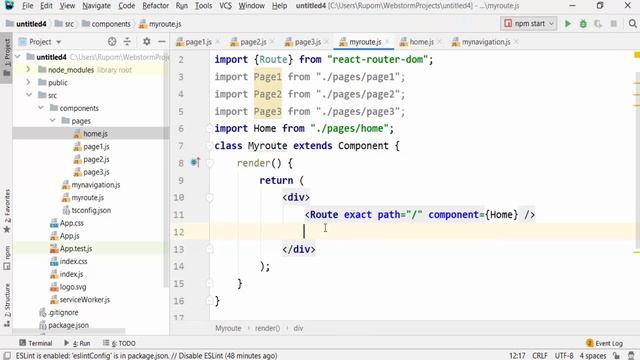The image size is (640, 360).
Task: Open the Navigate menu
Action: (96, 6)
